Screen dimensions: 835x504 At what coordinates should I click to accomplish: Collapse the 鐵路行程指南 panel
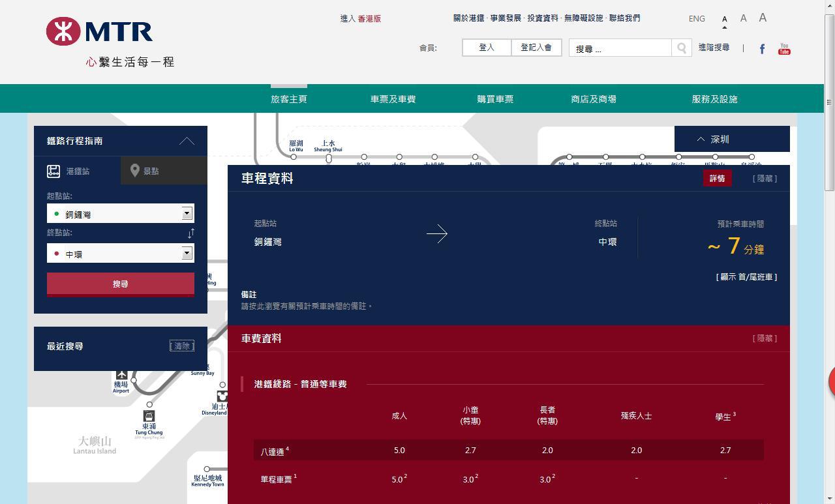187,141
